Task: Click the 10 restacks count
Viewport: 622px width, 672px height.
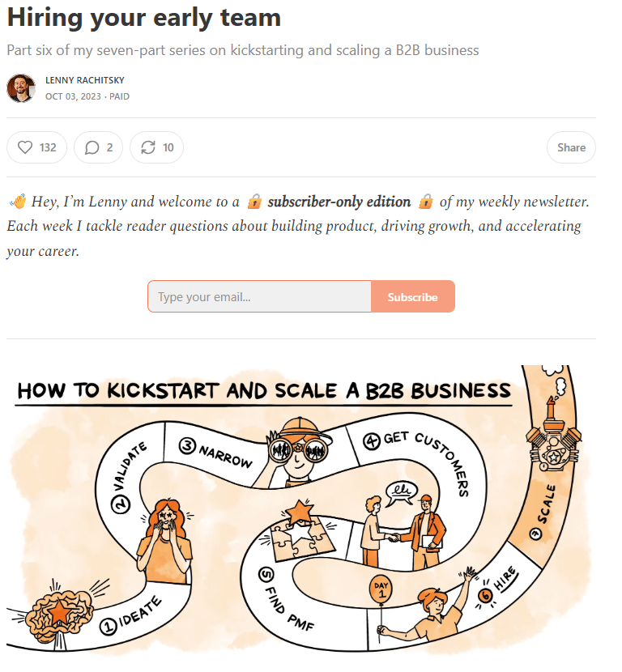Action: point(168,147)
